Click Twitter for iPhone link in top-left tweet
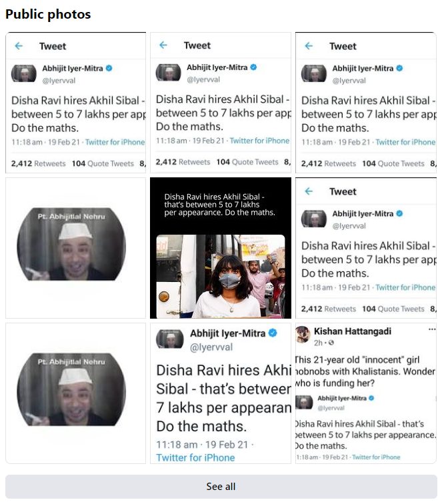This screenshot has width=442, height=504. point(115,142)
